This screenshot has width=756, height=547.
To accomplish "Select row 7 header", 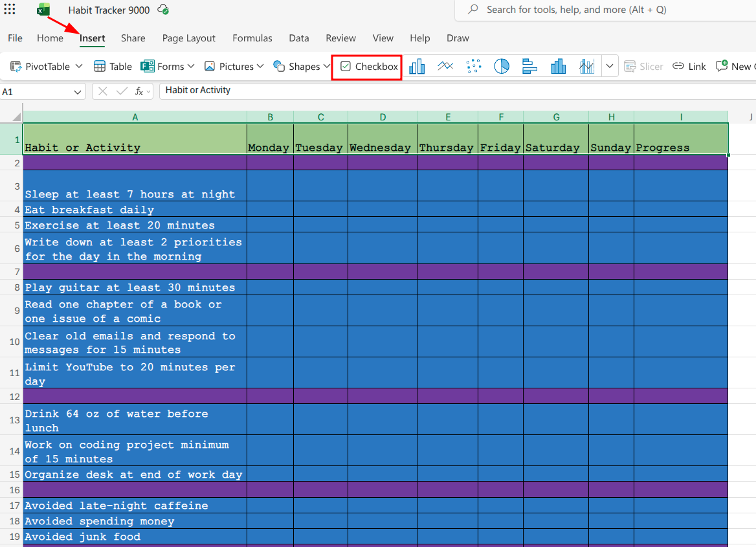I will click(12, 272).
